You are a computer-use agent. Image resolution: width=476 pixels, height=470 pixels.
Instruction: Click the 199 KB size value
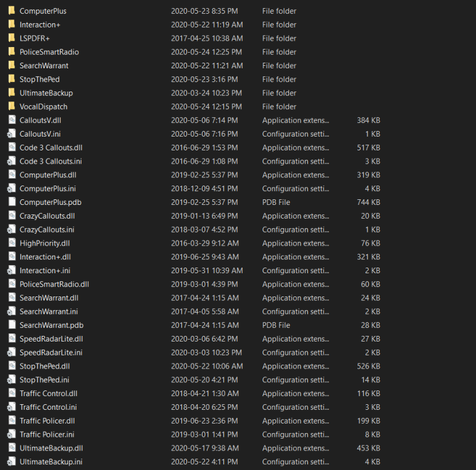pos(368,421)
